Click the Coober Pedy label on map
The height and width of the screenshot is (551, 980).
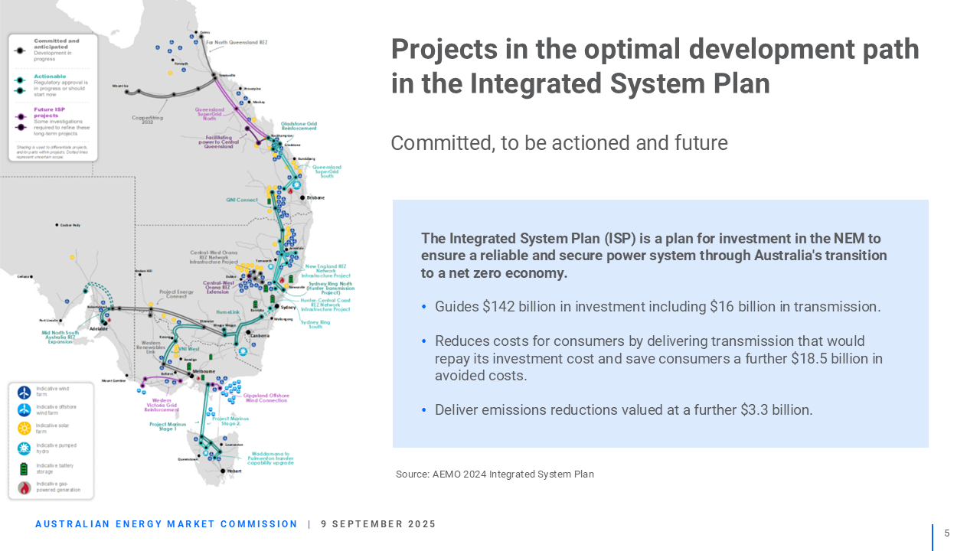click(x=70, y=225)
